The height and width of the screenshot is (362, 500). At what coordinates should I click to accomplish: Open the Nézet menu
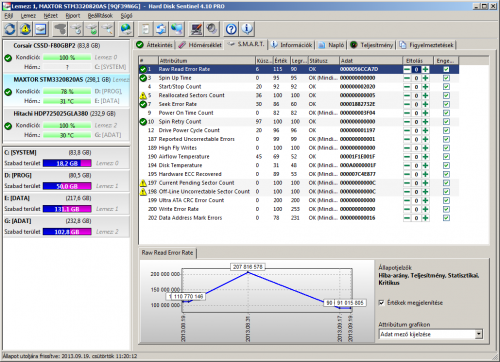(51, 16)
